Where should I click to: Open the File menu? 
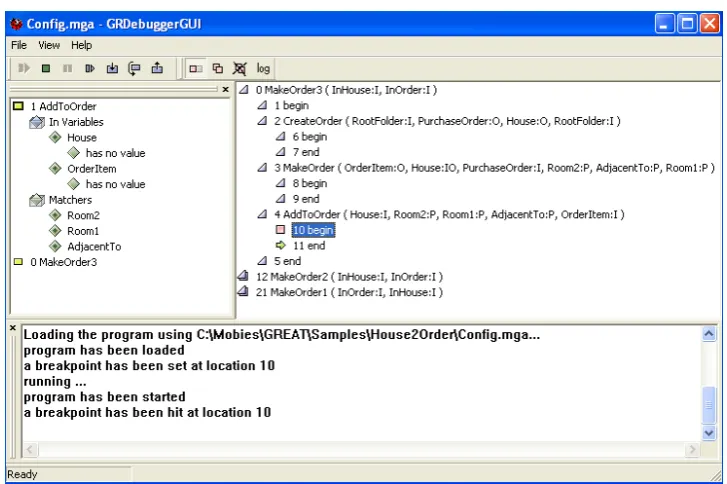pyautogui.click(x=19, y=45)
